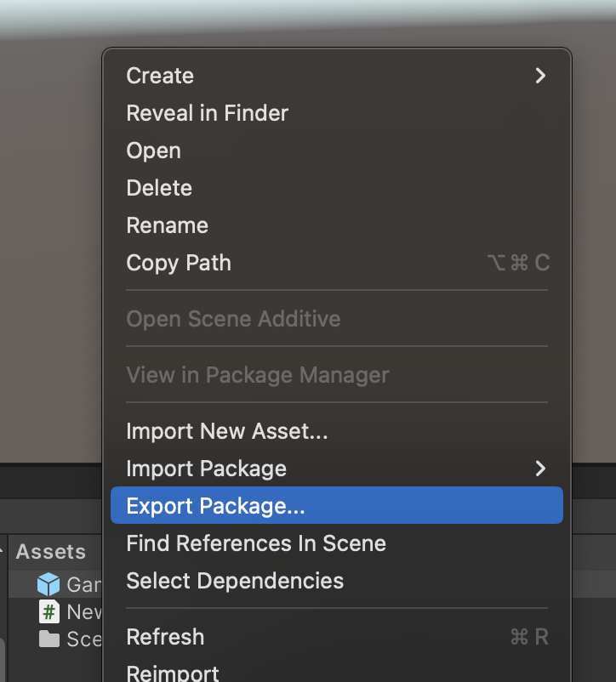Click the Open Scene Additive entry
The image size is (616, 682).
(233, 319)
